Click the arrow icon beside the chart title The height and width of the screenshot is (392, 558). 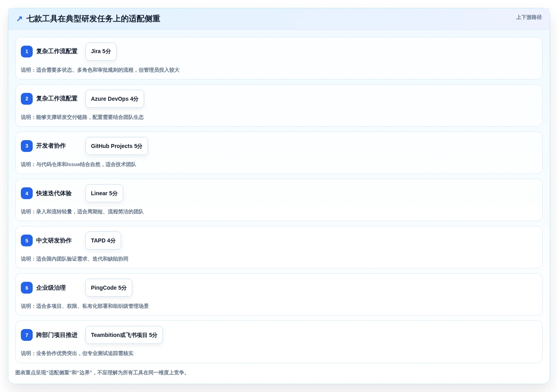pyautogui.click(x=19, y=19)
